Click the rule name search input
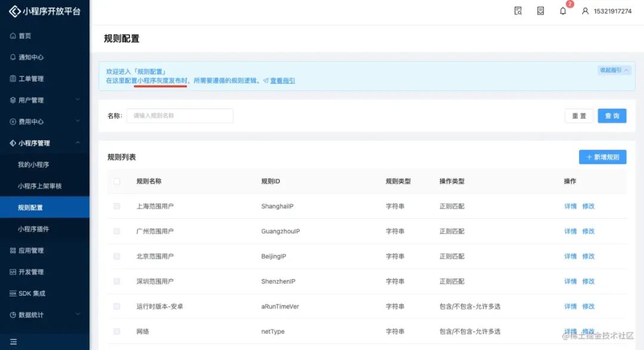Image resolution: width=644 pixels, height=350 pixels. [x=179, y=116]
